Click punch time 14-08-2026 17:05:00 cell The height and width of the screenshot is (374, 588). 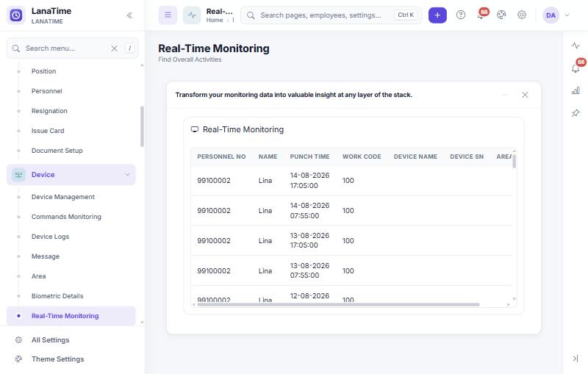pyautogui.click(x=309, y=180)
